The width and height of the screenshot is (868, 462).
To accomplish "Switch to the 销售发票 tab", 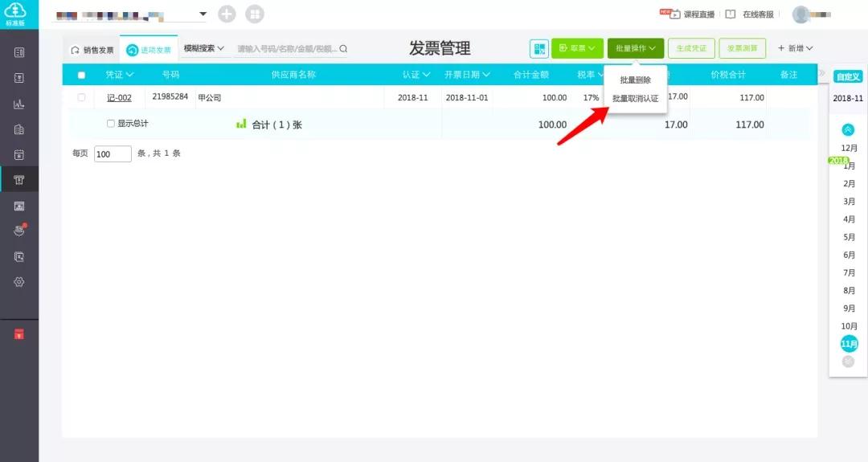I will pos(92,50).
